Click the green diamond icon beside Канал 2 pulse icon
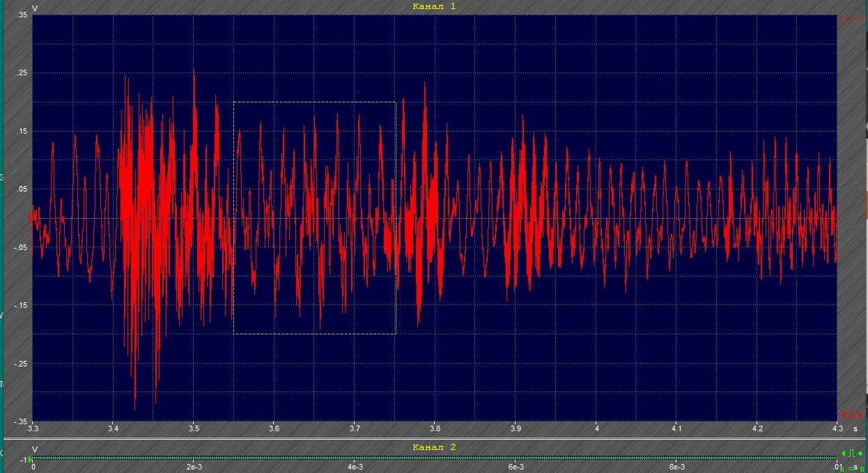 [x=860, y=453]
